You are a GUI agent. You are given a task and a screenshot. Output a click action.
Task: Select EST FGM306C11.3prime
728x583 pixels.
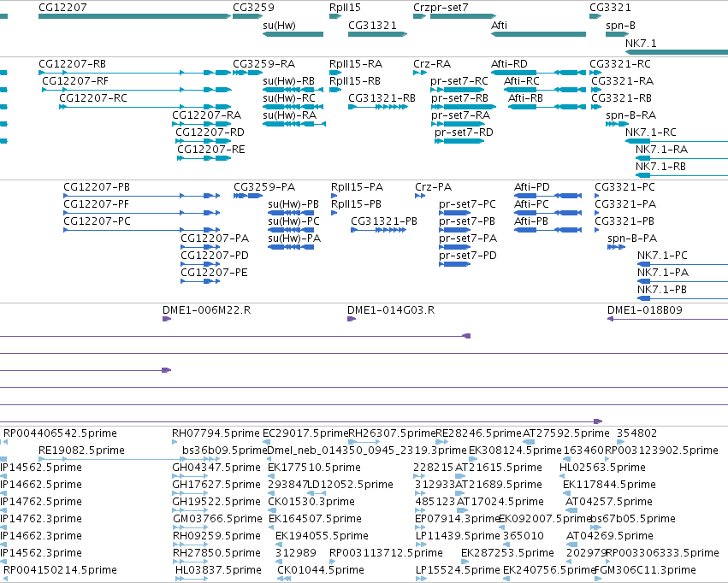[x=645, y=570]
